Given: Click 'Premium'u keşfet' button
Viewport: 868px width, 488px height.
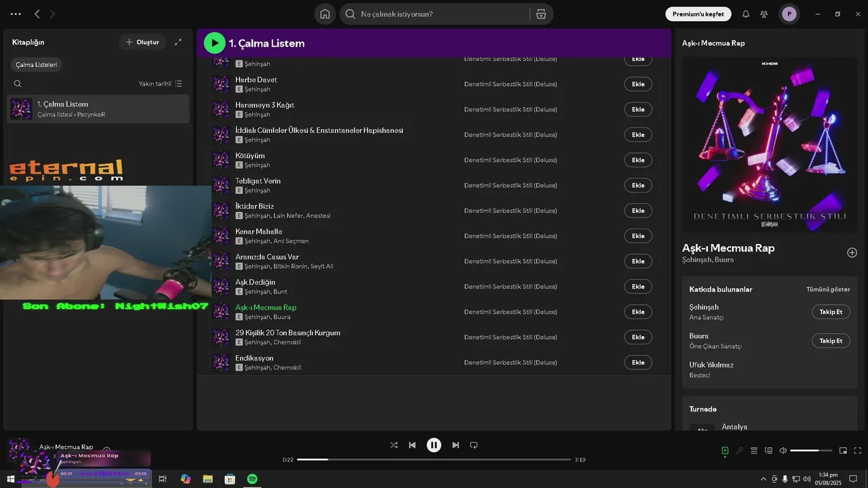Looking at the screenshot, I should click(698, 14).
